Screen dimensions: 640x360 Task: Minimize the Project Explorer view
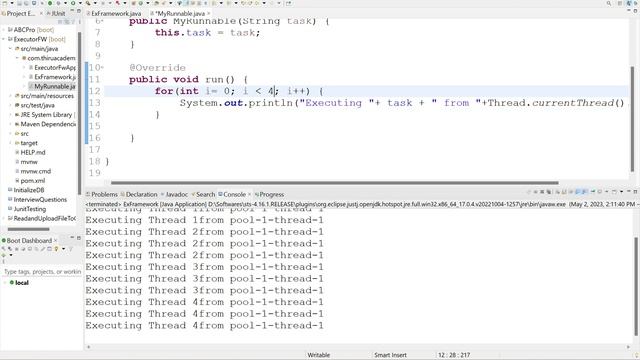coord(72,11)
